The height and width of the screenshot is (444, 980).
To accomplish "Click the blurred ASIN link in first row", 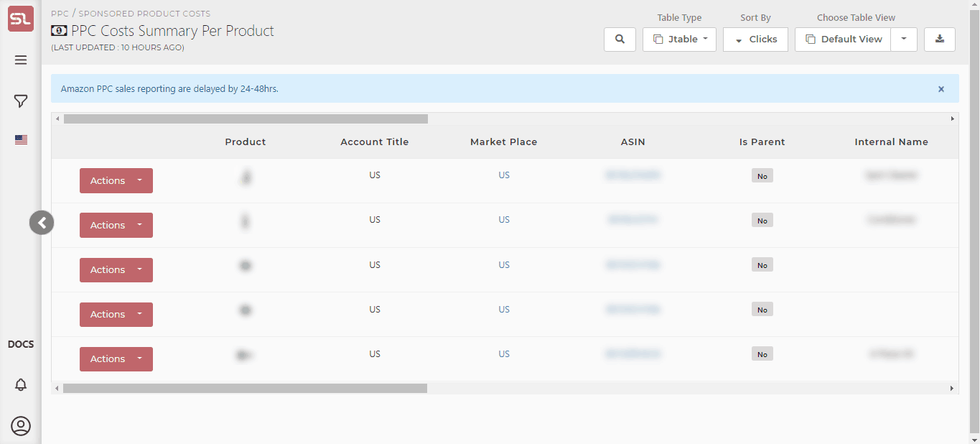I will 633,175.
